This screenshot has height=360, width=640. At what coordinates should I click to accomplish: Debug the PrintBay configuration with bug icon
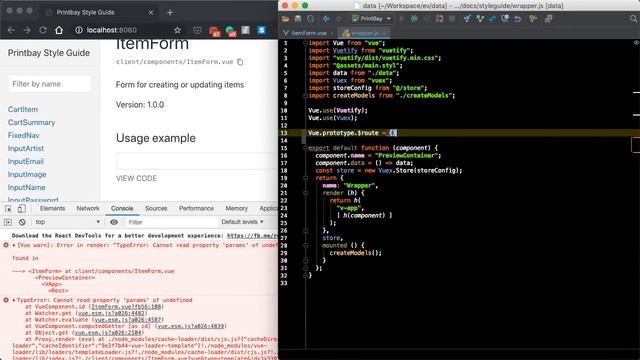[414, 19]
